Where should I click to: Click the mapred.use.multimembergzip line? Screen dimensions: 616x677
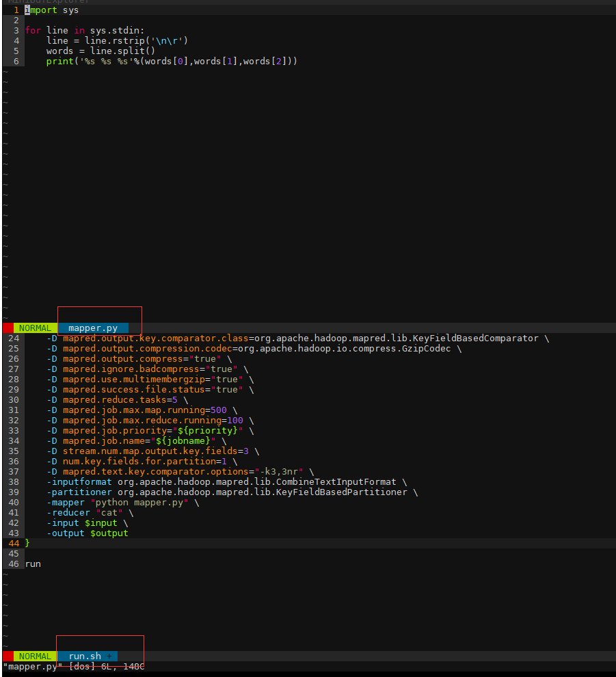tap(150, 380)
